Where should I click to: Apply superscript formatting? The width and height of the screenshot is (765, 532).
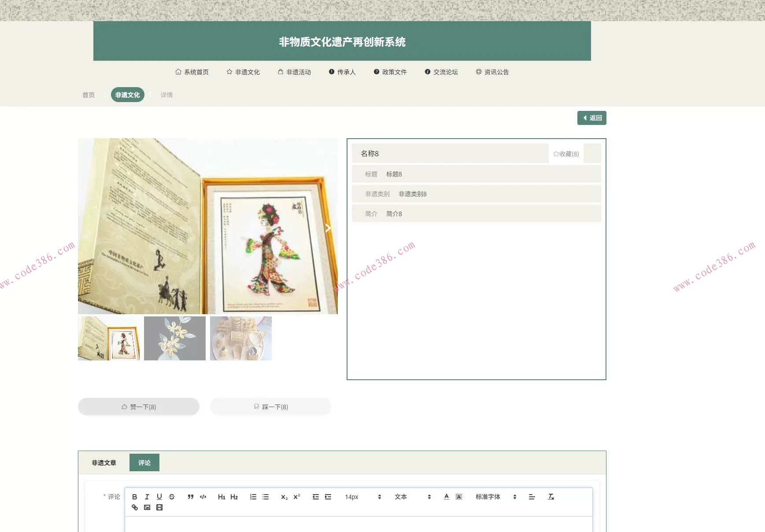tap(296, 496)
